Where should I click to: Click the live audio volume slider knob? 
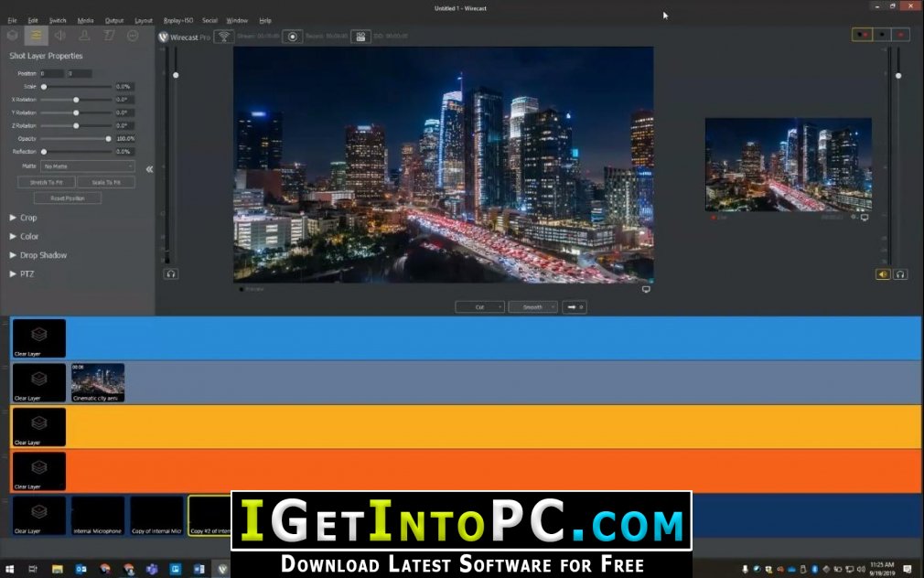898,76
